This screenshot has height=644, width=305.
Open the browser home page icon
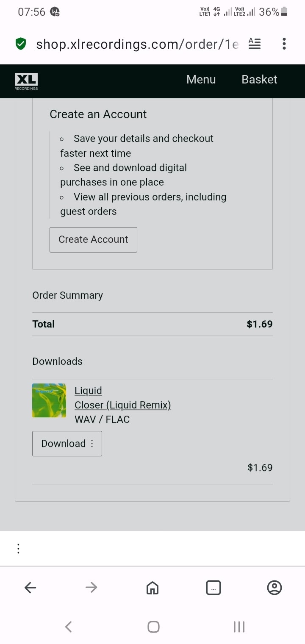pyautogui.click(x=152, y=587)
